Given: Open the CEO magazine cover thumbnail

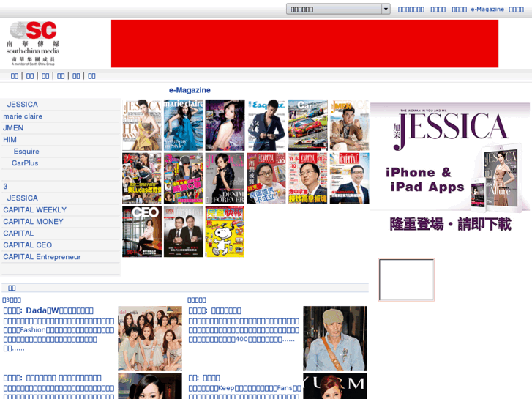Looking at the screenshot, I should (141, 231).
